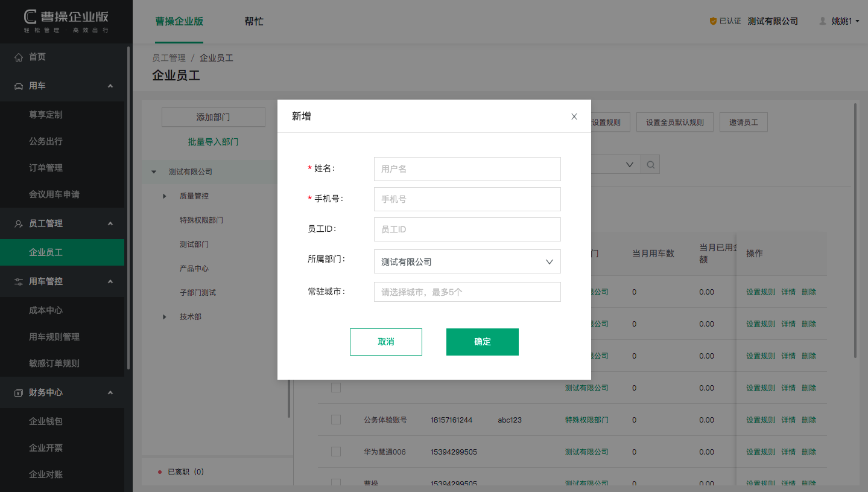The height and width of the screenshot is (492, 868).
Task: Click the 姓名 input field
Action: (x=467, y=169)
